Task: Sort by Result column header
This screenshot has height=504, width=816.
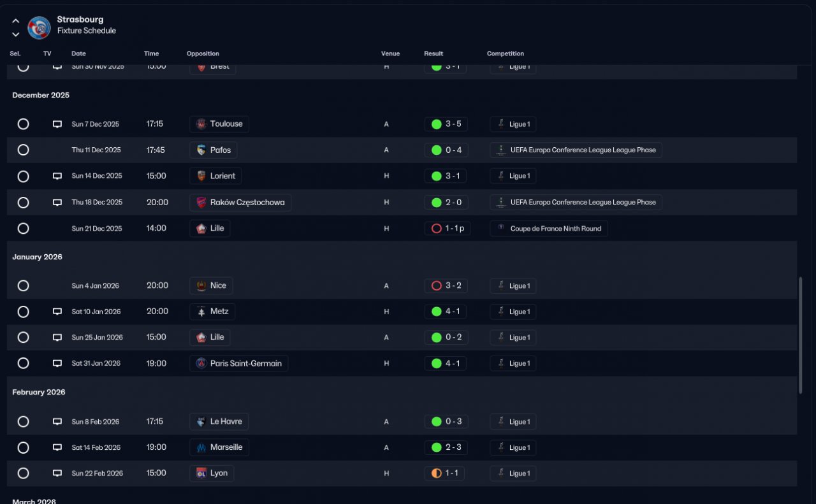Action: point(433,54)
